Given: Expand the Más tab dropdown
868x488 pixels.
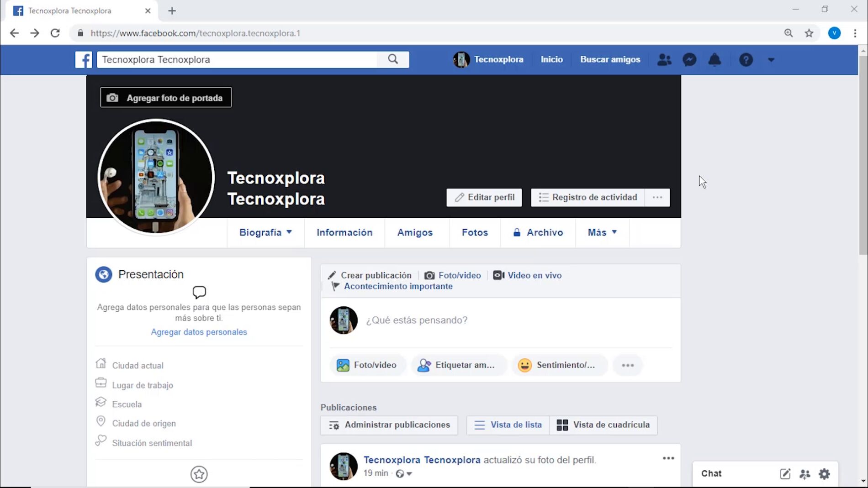Looking at the screenshot, I should tap(602, 232).
